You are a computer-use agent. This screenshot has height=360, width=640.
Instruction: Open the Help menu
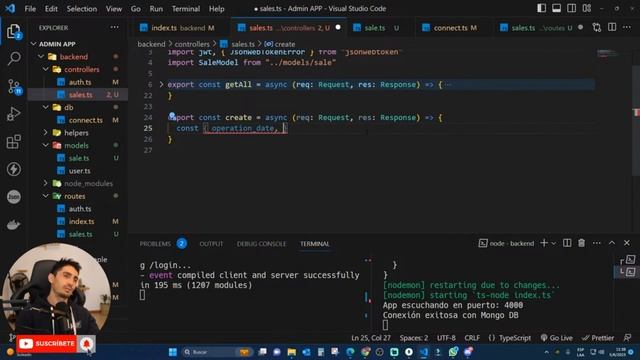pos(216,9)
